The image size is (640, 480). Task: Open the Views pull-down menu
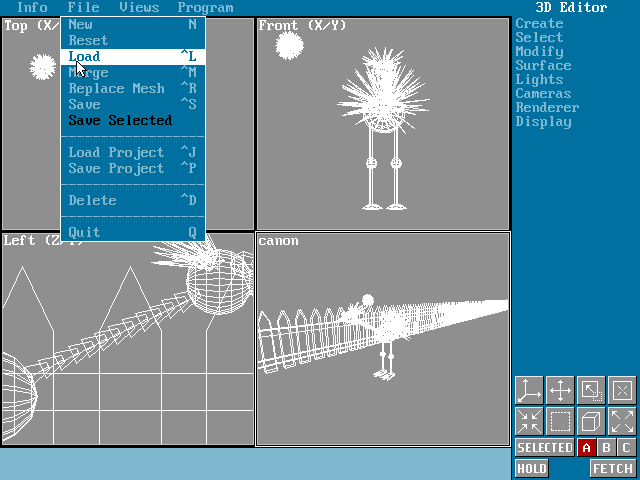(138, 8)
